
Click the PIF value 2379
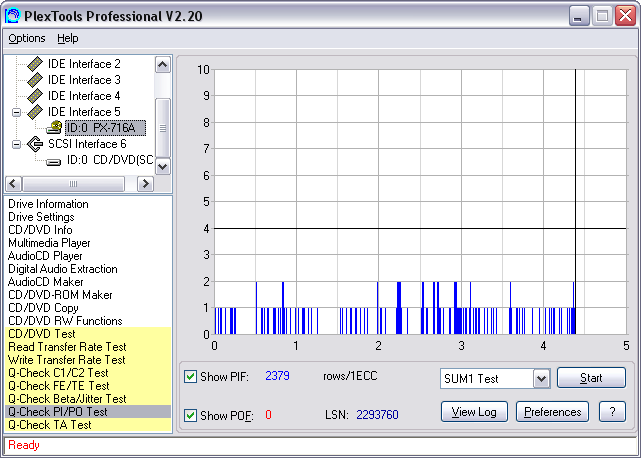click(277, 376)
